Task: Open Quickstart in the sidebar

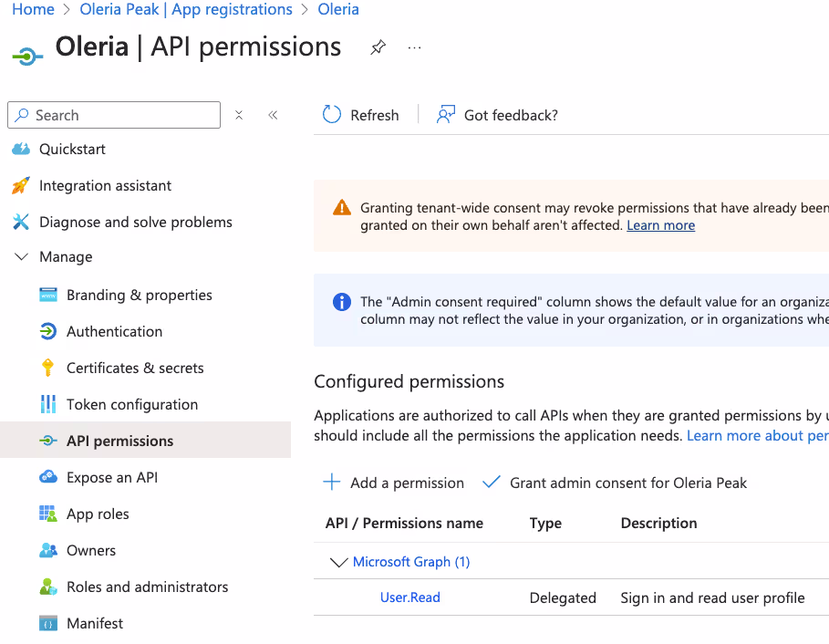Action: point(72,149)
